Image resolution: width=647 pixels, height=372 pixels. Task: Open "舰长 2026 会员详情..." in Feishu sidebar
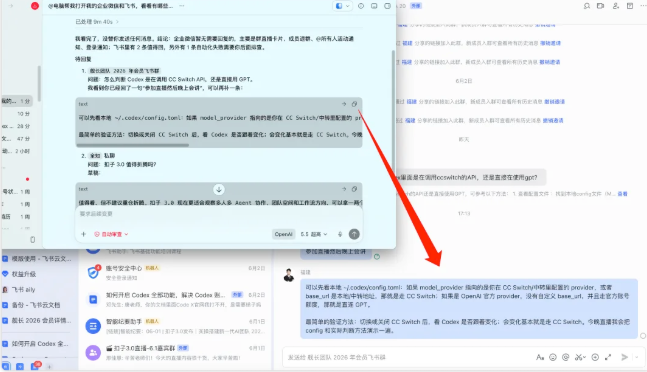(37, 320)
